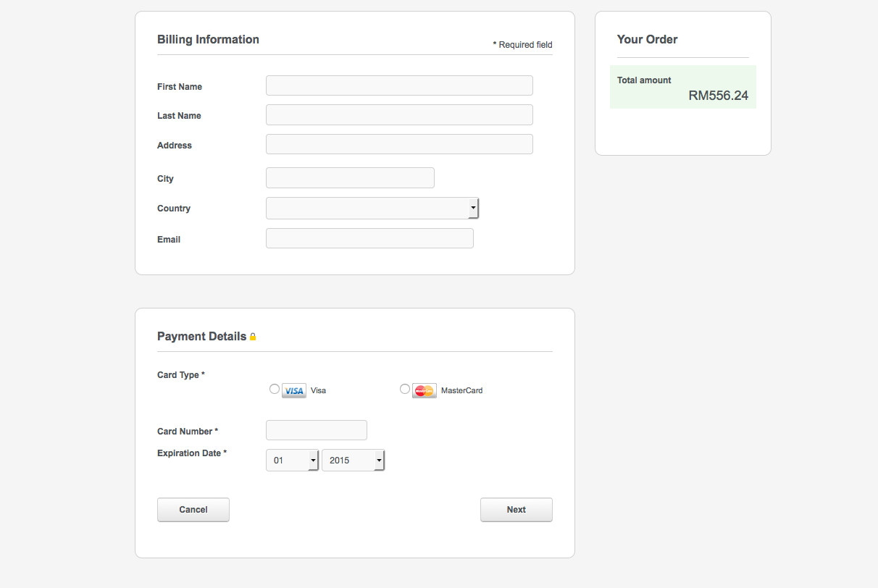Expand the expiration month dropdown showing 01
878x588 pixels.
[x=292, y=461]
